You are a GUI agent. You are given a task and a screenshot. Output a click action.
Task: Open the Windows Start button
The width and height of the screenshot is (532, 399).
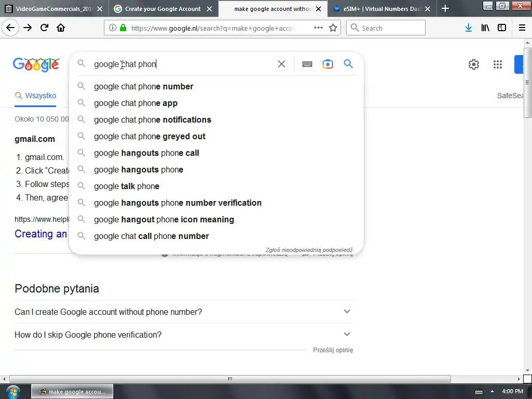point(13,392)
